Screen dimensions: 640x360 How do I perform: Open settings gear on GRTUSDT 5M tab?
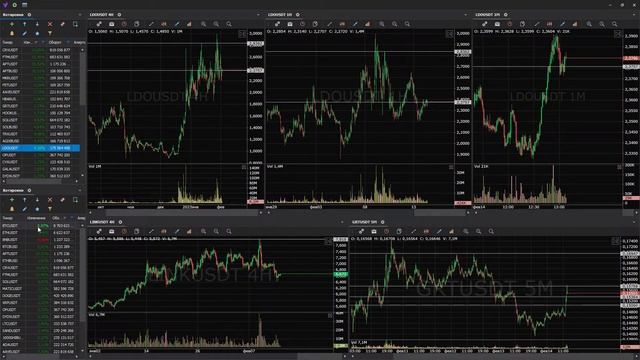coord(382,222)
